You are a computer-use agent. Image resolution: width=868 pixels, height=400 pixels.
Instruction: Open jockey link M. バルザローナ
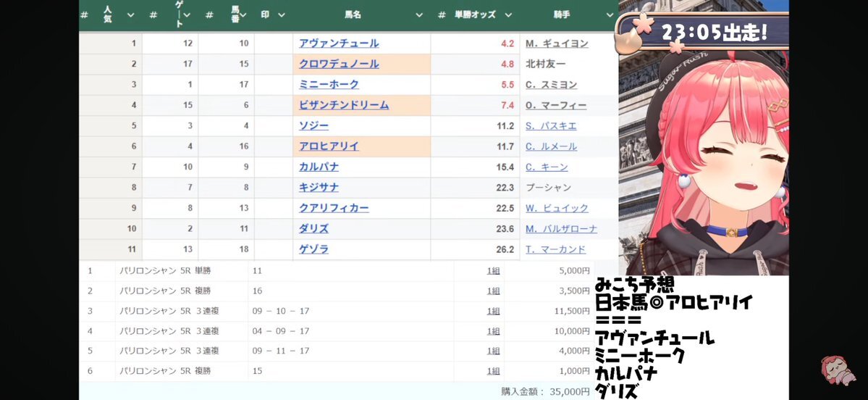pyautogui.click(x=561, y=229)
